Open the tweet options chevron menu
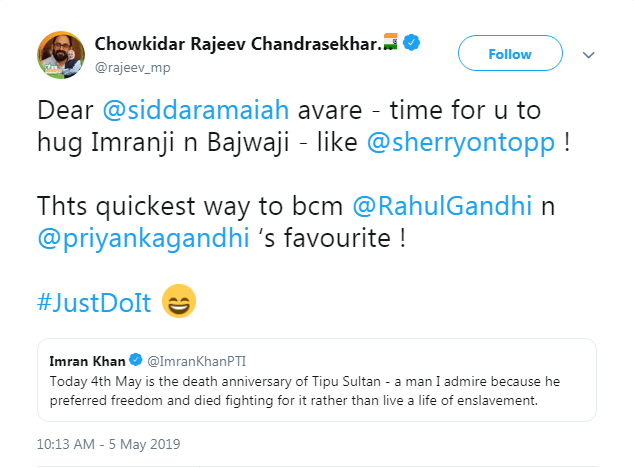 (589, 54)
